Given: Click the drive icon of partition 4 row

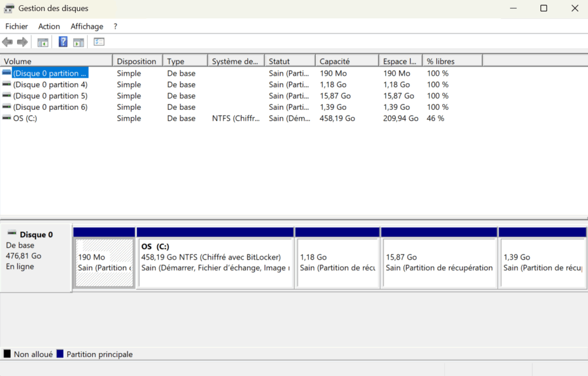Looking at the screenshot, I should (x=7, y=84).
